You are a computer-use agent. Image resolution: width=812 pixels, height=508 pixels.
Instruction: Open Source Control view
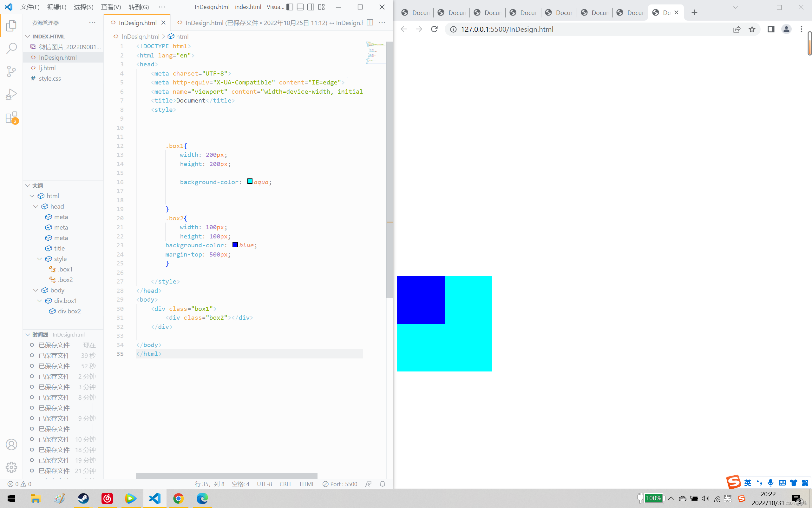[11, 71]
